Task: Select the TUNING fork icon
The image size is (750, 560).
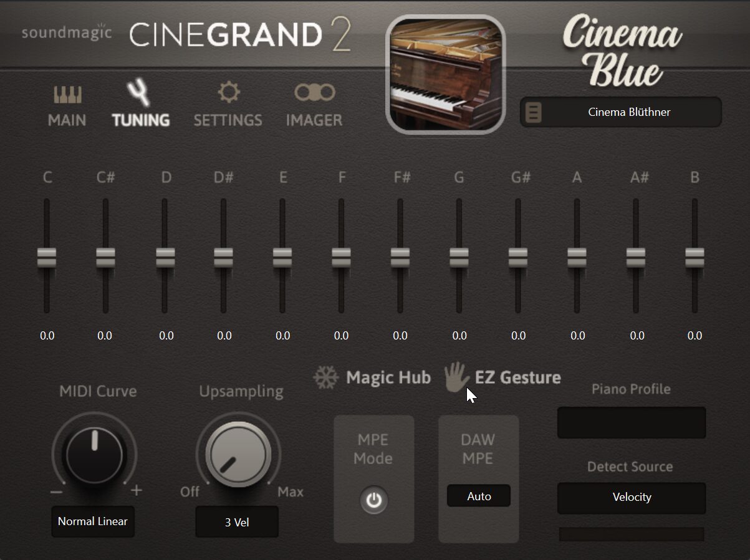Action: point(138,93)
